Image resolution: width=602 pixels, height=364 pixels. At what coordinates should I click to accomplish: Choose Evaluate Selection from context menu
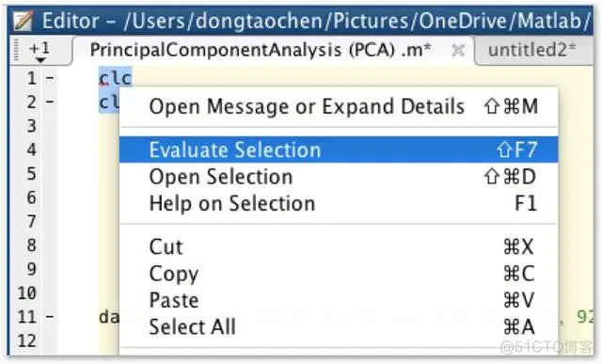339,150
